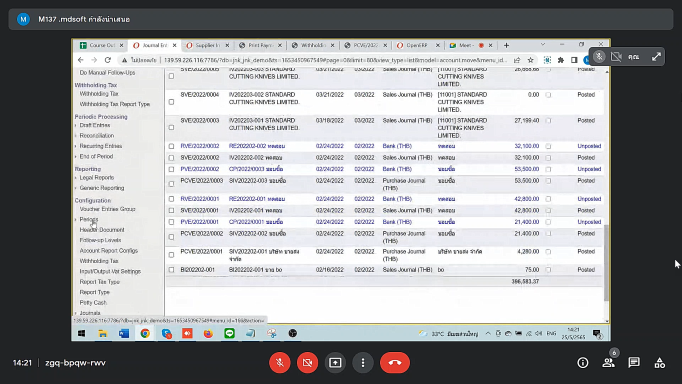Check row RVE/2022/0002 checkbox
Screen dimensions: 682x384
[171, 146]
